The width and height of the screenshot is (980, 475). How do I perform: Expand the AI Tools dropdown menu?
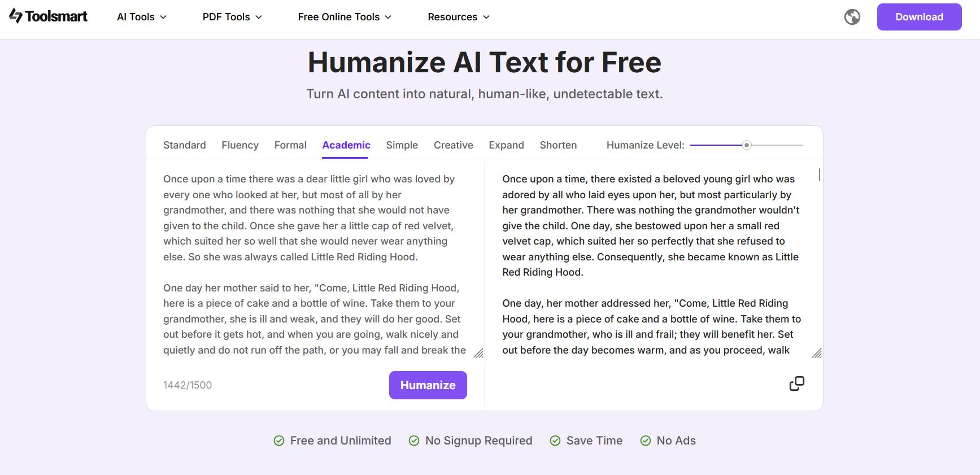(x=142, y=17)
